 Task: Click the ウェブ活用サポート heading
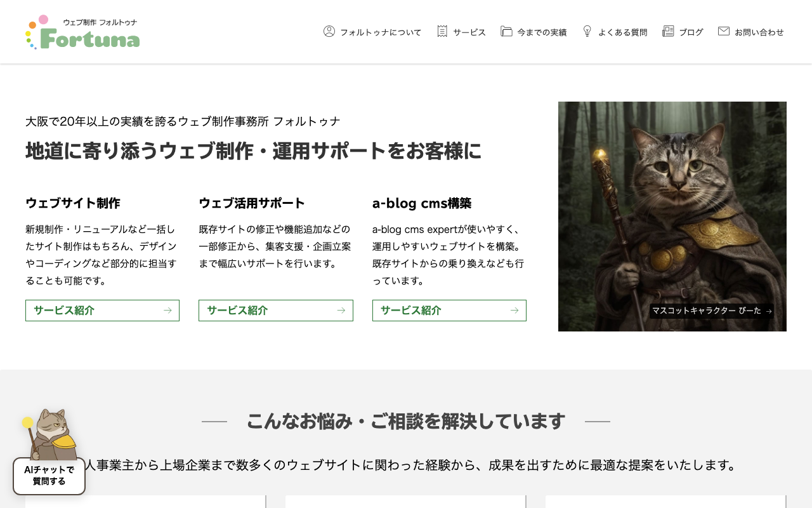pos(252,203)
